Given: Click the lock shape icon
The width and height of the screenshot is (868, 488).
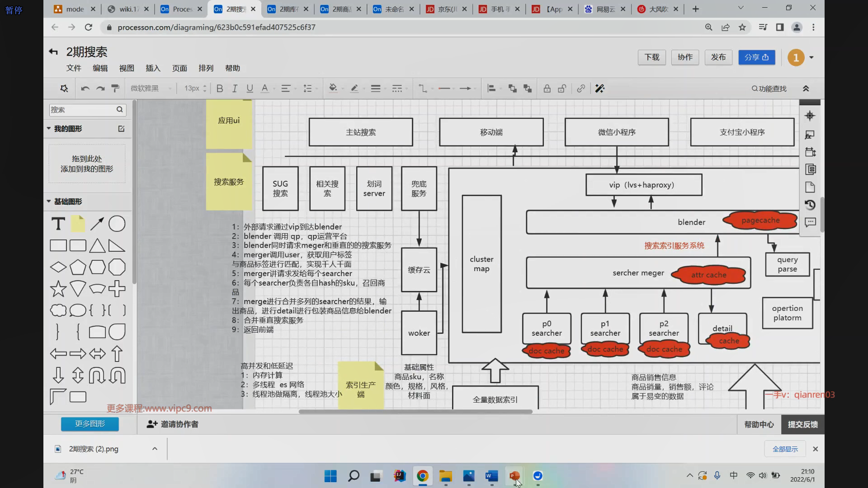Looking at the screenshot, I should click(547, 89).
